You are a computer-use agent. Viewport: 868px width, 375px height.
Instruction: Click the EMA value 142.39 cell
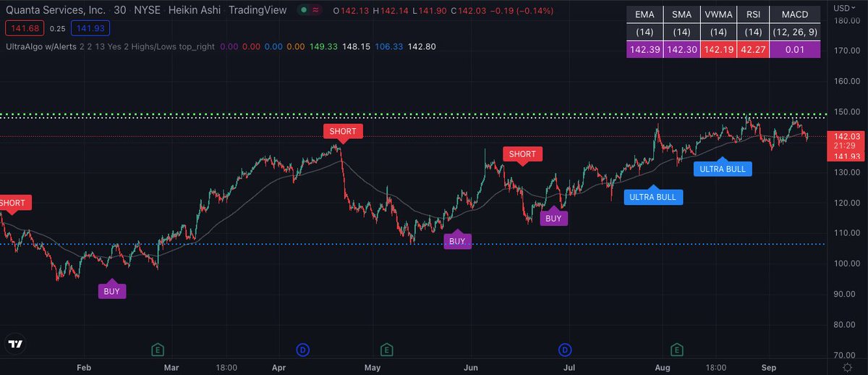(644, 49)
